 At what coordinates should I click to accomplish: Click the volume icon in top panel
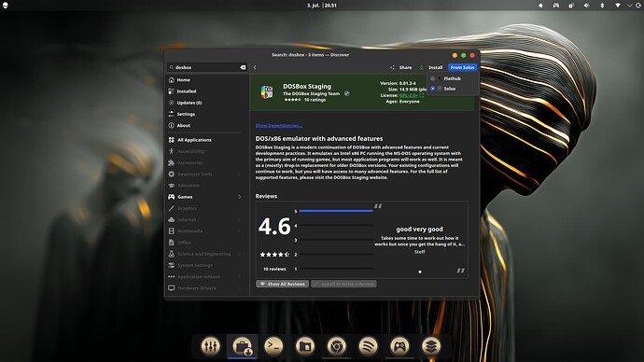coord(586,6)
